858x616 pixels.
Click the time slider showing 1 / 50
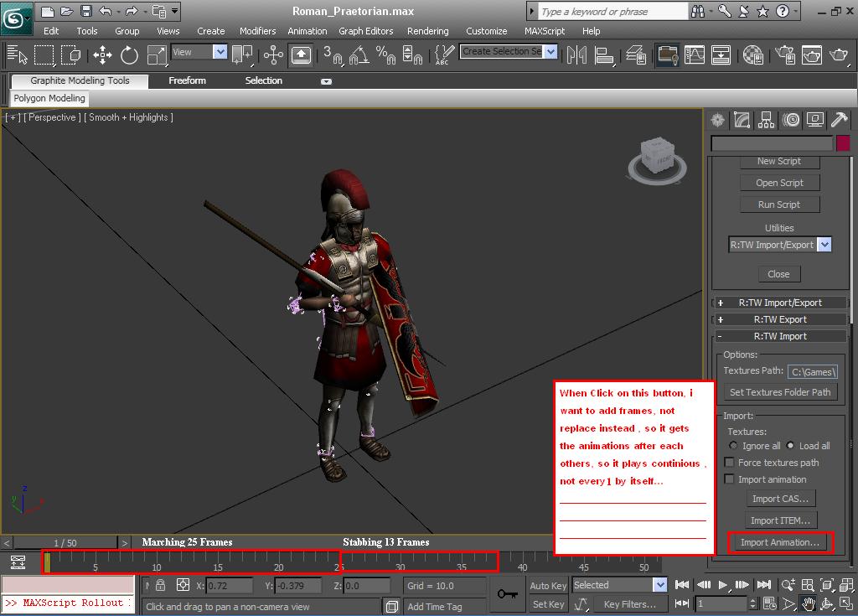65,542
